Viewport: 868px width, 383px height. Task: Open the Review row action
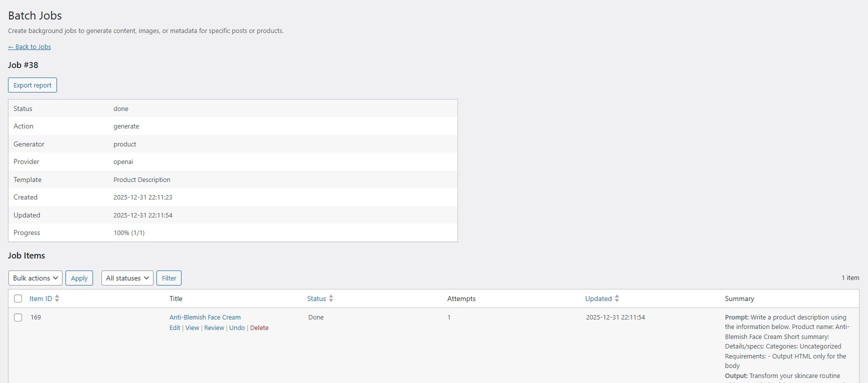pyautogui.click(x=214, y=328)
